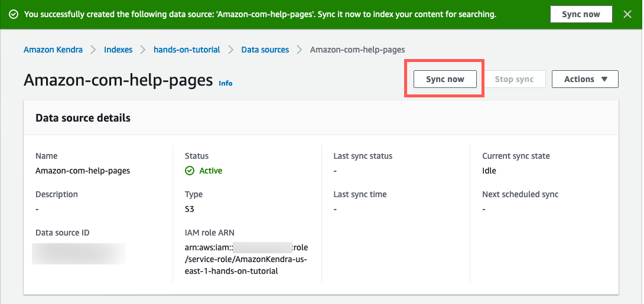
Task: Click the green Active status check icon
Action: pos(190,171)
